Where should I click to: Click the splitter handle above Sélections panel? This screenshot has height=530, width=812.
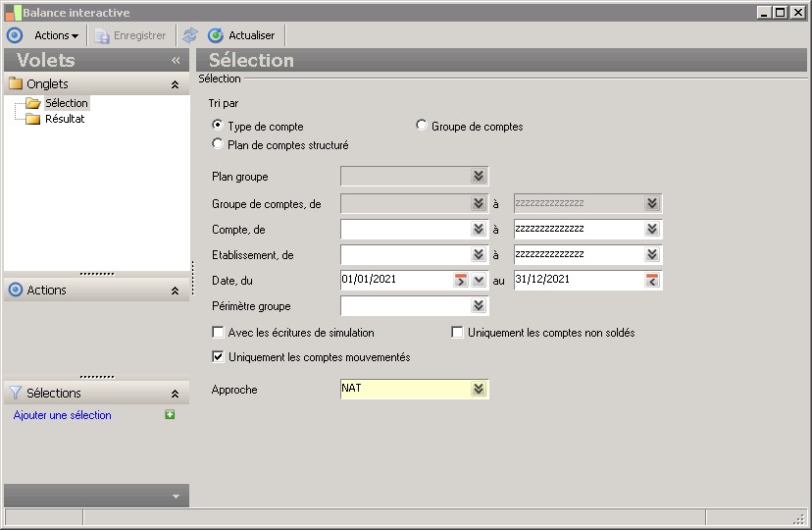click(97, 377)
